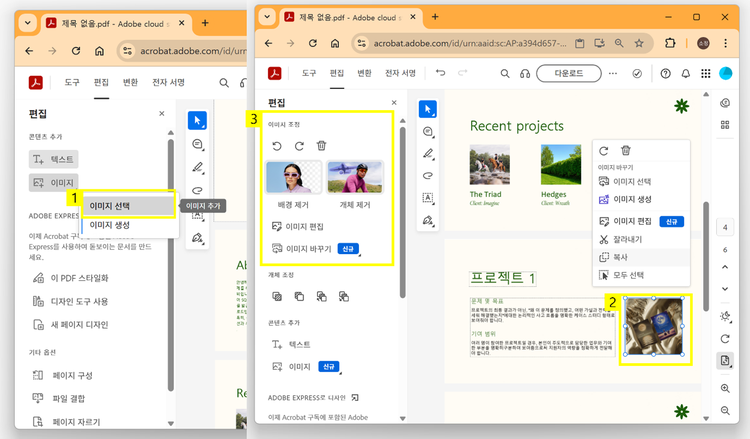Click the headphones read-aloud icon in right window

click(525, 74)
